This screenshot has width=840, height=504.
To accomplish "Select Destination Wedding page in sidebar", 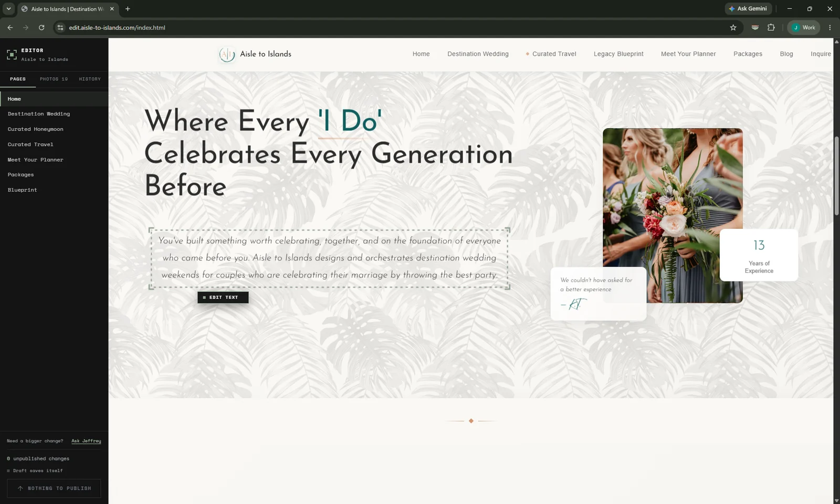I will pos(54,114).
